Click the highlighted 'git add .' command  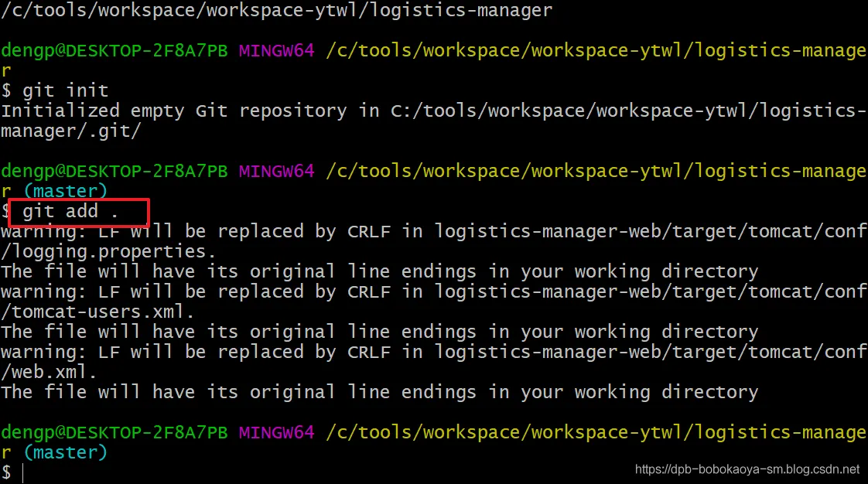click(70, 211)
